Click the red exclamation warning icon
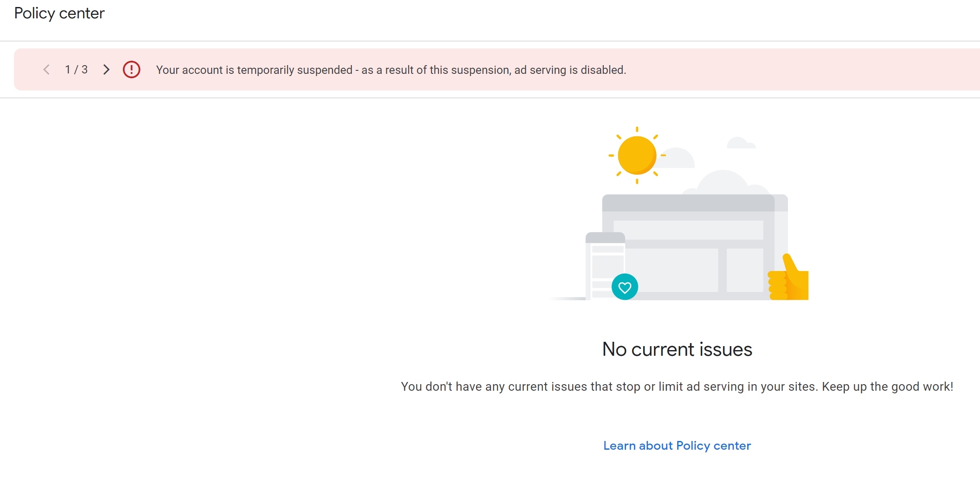Screen dimensions: 980x479 tap(131, 69)
